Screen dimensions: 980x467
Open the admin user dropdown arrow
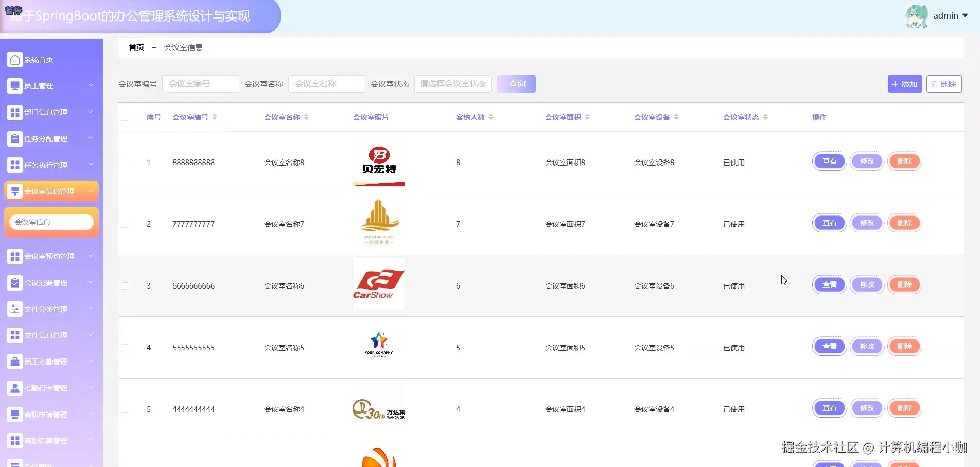tap(965, 16)
